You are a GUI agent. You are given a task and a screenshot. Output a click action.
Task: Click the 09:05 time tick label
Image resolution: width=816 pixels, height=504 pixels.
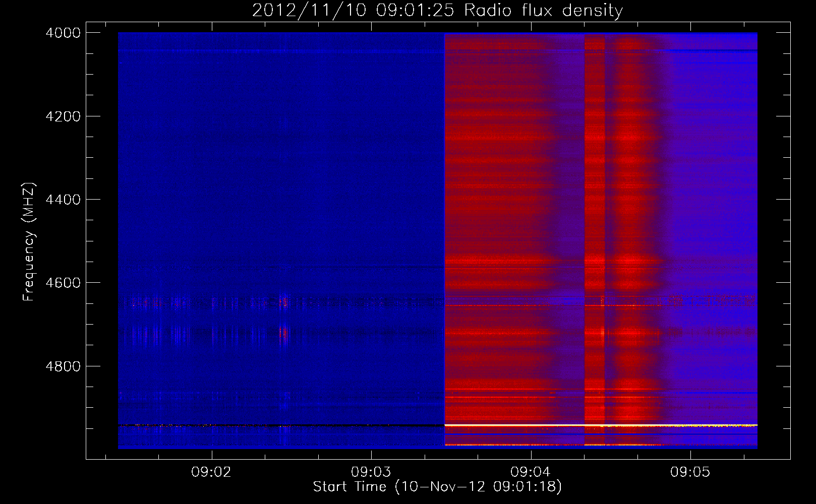pos(690,472)
